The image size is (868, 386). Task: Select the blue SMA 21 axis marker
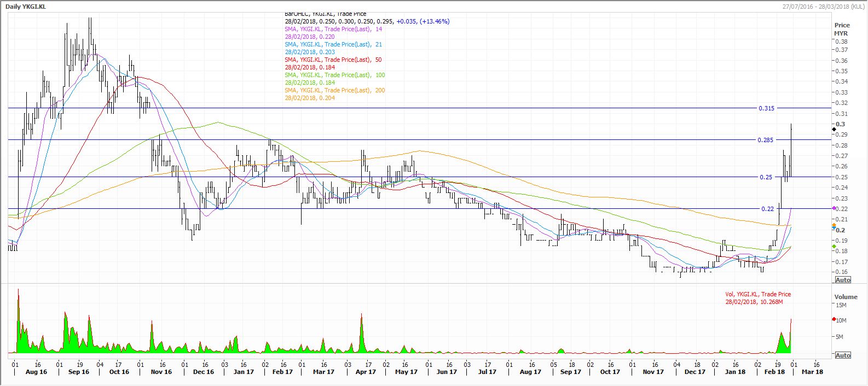834,228
